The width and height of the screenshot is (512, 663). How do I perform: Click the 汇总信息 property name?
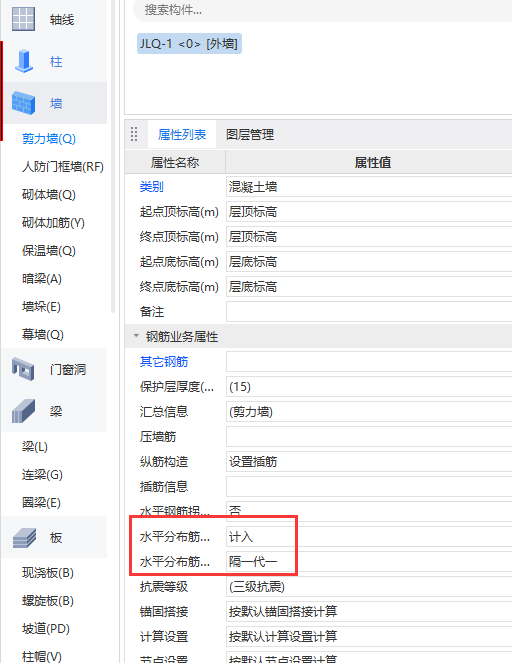click(x=164, y=411)
